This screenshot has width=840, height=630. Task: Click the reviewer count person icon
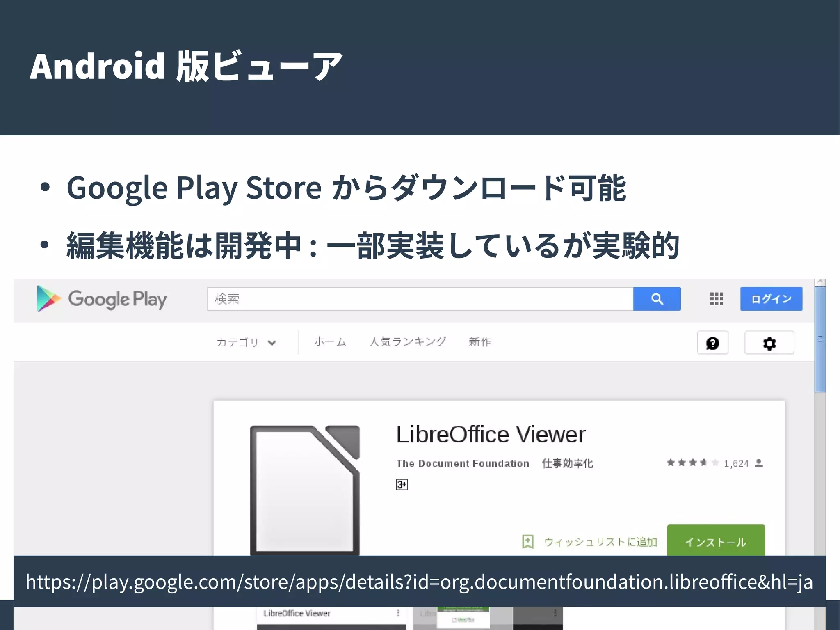(x=759, y=463)
